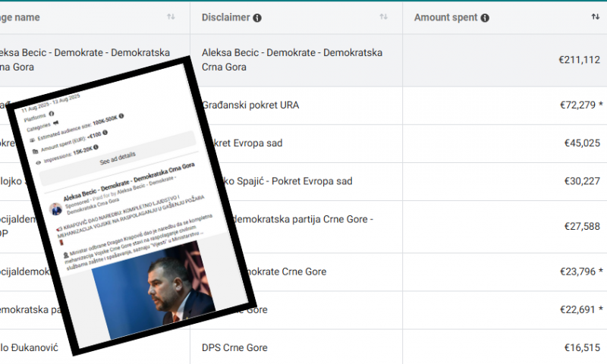Viewport: 607px width, 364px height.
Task: Select the €45,025 amount cell
Action: (582, 143)
